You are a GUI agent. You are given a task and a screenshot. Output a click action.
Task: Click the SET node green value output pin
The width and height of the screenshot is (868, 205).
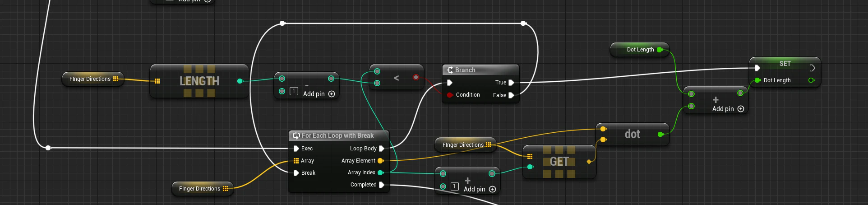coord(812,80)
